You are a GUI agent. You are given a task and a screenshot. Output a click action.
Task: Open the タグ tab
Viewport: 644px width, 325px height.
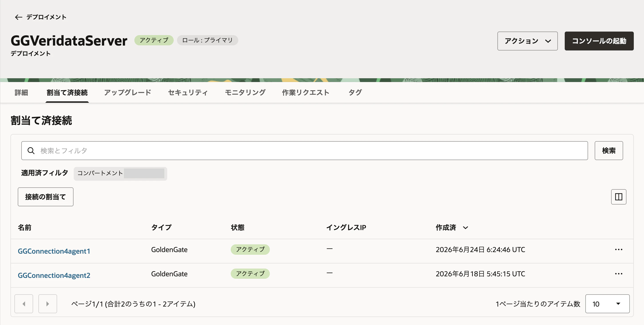tap(355, 92)
